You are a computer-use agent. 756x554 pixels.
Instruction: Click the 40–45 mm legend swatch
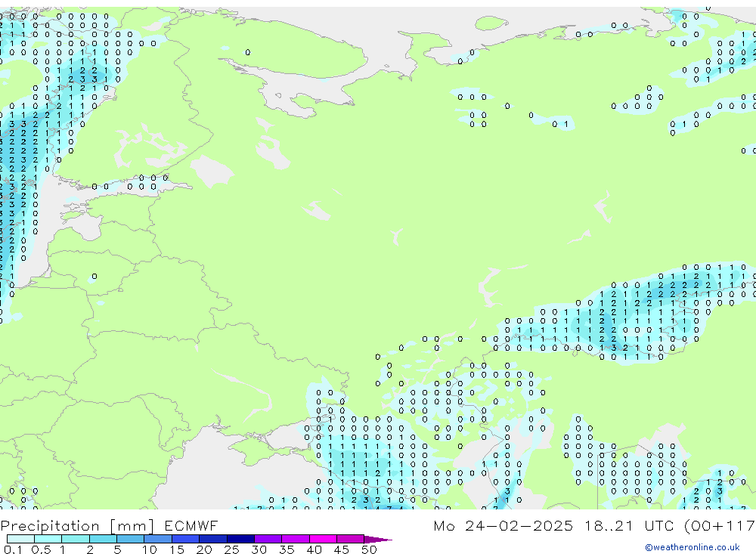pos(323,539)
